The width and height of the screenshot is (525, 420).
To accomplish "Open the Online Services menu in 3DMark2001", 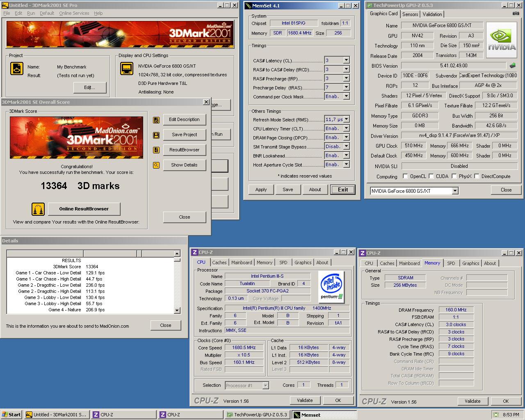I will (x=74, y=13).
